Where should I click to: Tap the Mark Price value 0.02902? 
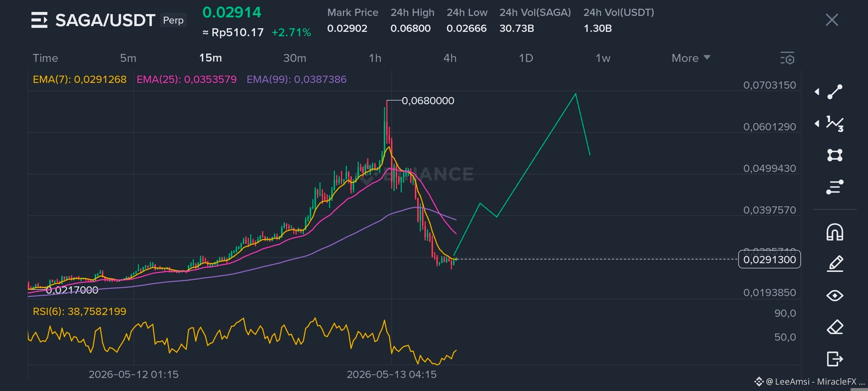(347, 28)
